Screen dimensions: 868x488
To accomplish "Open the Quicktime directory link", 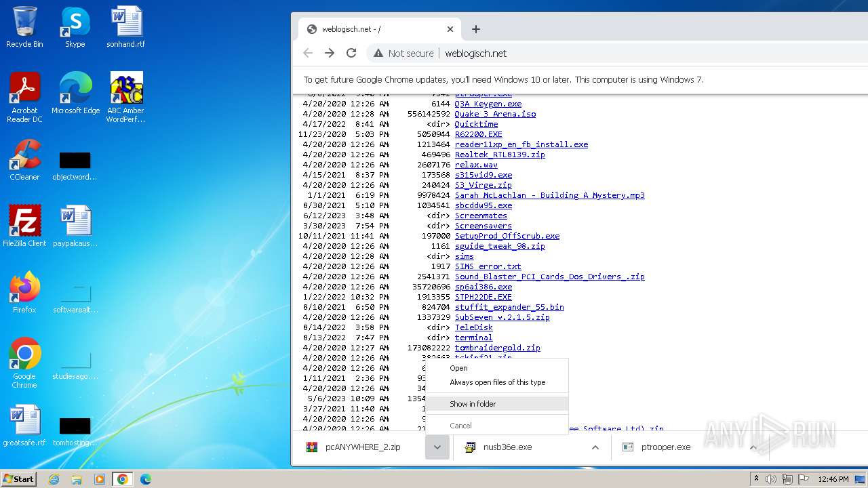I will [476, 124].
